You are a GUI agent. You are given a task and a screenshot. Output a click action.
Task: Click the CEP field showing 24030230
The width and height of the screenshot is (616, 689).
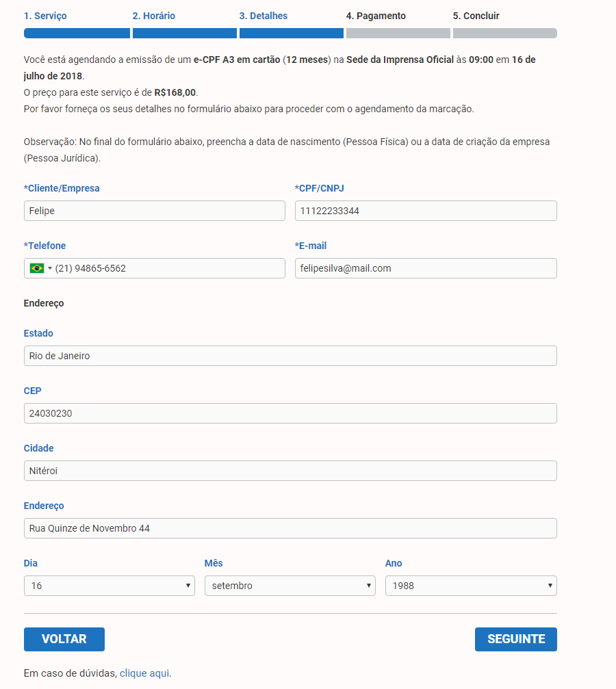290,413
